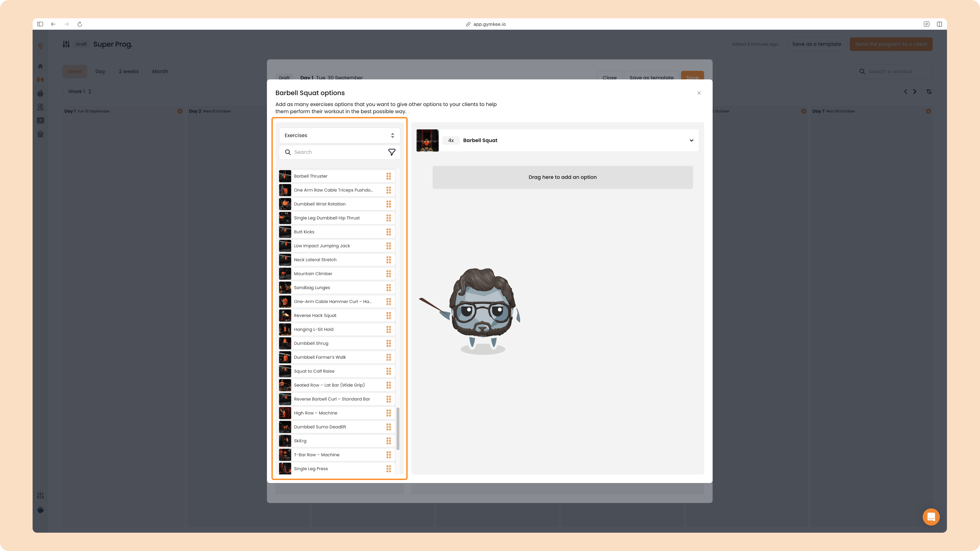Viewport: 980px width, 551px height.
Task: Switch to the Day view tab
Action: tap(100, 71)
